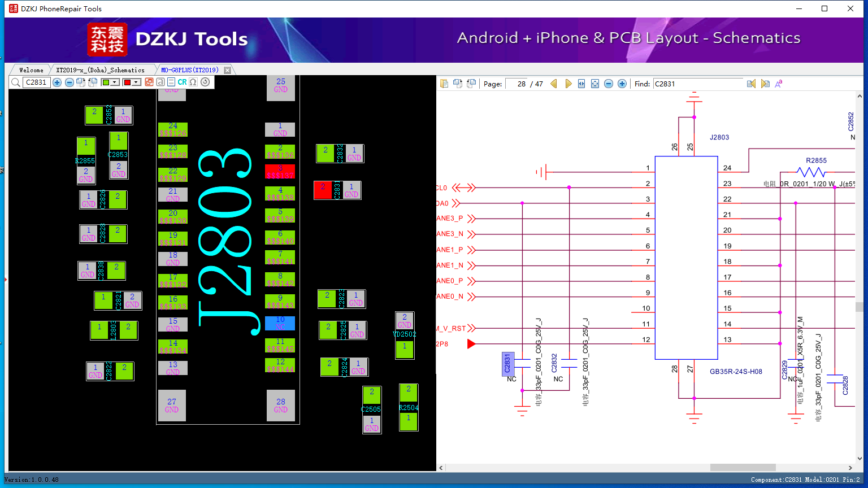Select pad 2 of R2504
This screenshot has height=488, width=868.
(x=409, y=393)
